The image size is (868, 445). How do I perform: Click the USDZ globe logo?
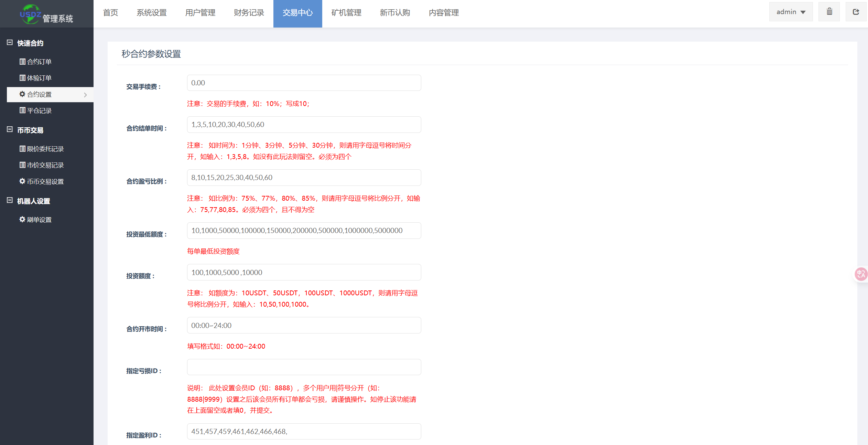(x=30, y=14)
